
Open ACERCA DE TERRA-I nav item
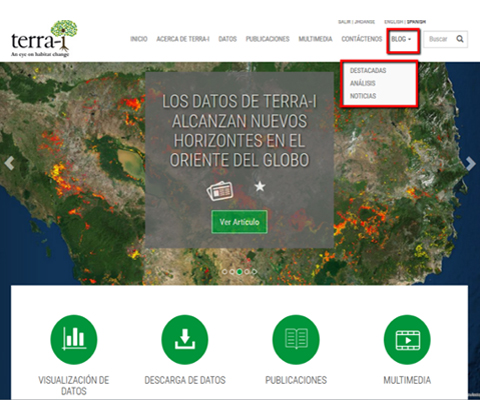(x=183, y=39)
